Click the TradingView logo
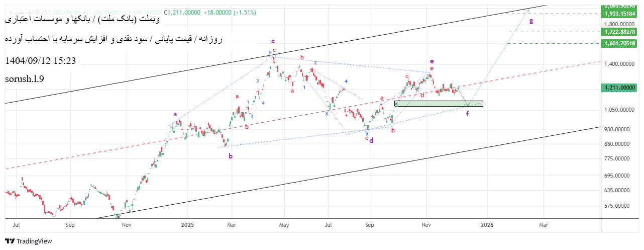 point(29,241)
